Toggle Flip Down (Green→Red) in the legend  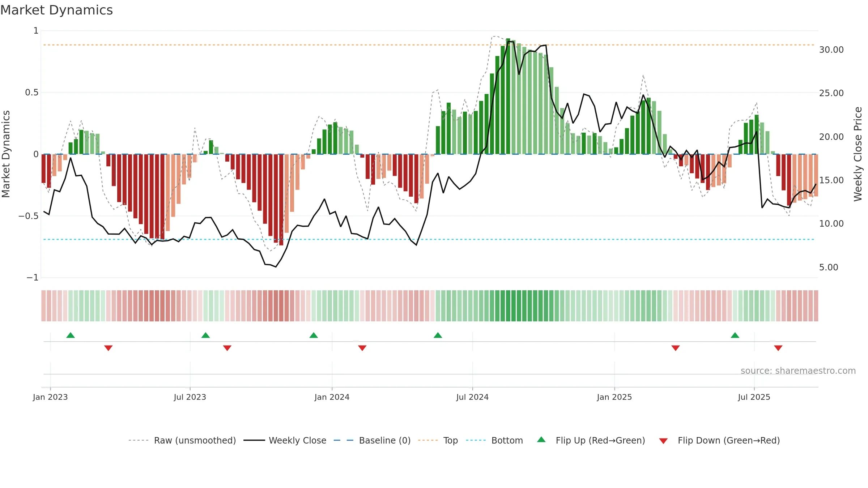tap(719, 440)
